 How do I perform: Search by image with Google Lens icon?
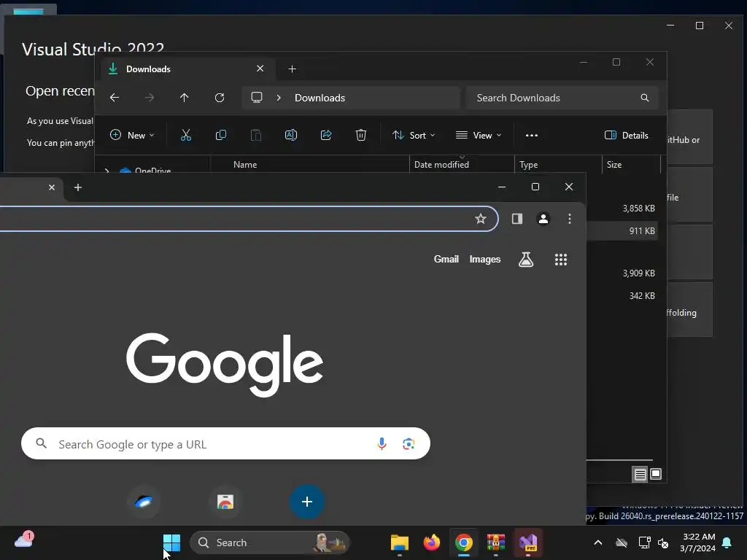tap(409, 444)
